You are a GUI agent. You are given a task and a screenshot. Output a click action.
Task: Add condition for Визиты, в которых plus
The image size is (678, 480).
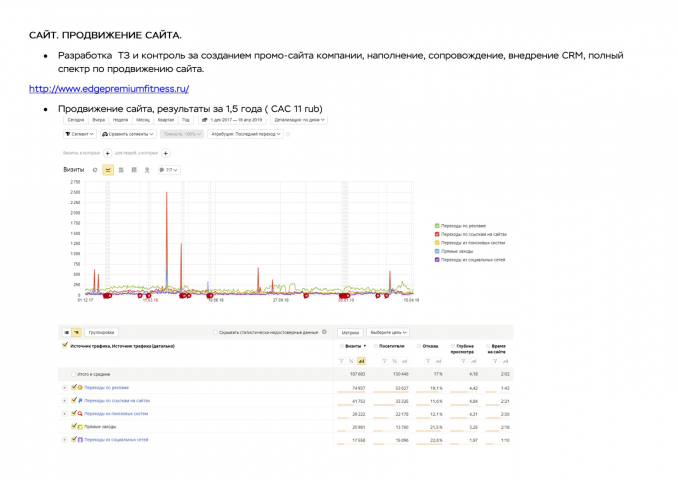click(x=108, y=153)
